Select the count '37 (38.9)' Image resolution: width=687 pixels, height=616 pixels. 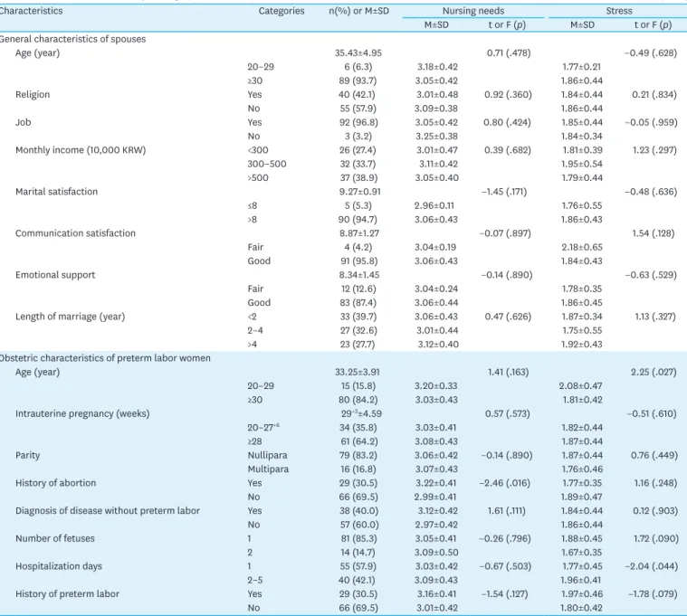358,178
